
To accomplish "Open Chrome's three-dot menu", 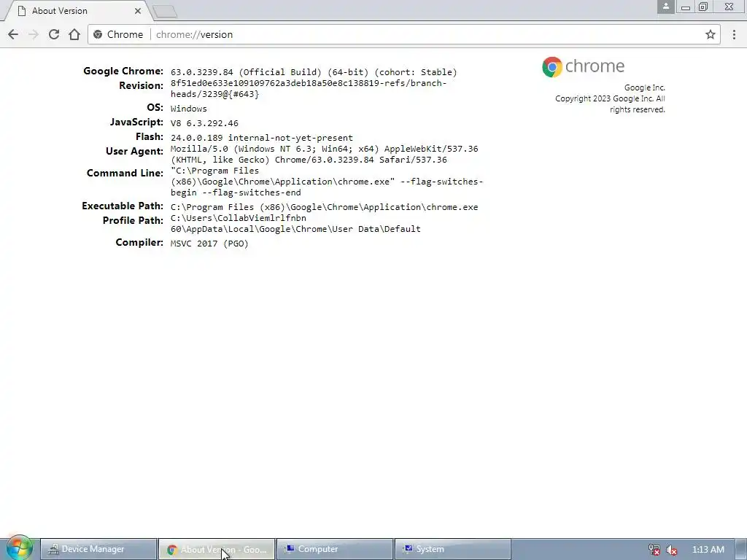I will click(734, 34).
